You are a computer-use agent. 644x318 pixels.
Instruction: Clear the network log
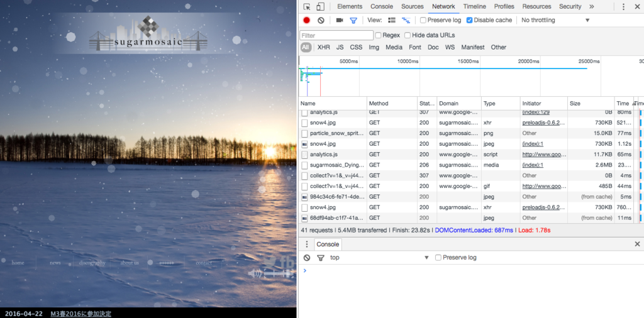pyautogui.click(x=321, y=20)
